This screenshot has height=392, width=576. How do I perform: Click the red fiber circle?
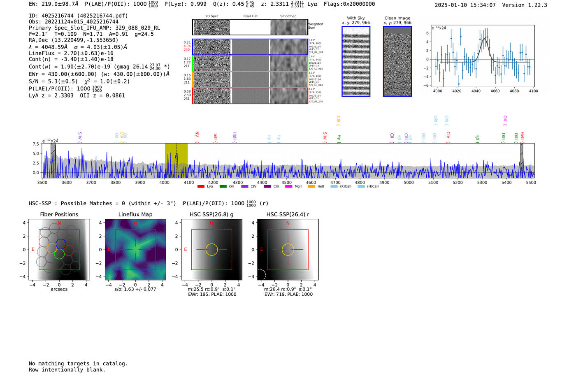click(x=68, y=250)
